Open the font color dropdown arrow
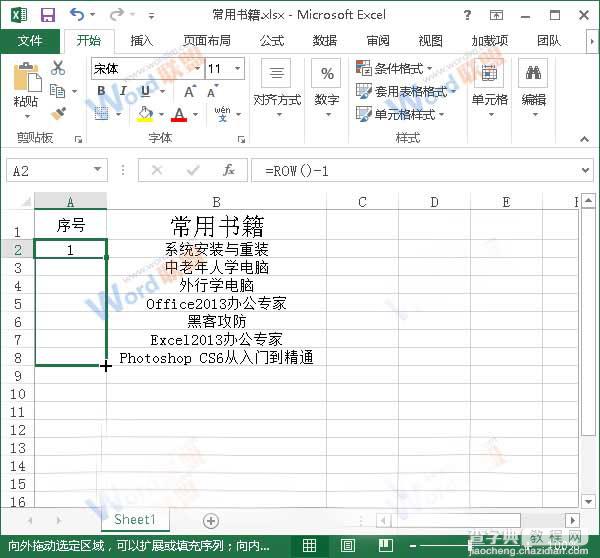600x558 pixels. pyautogui.click(x=196, y=114)
